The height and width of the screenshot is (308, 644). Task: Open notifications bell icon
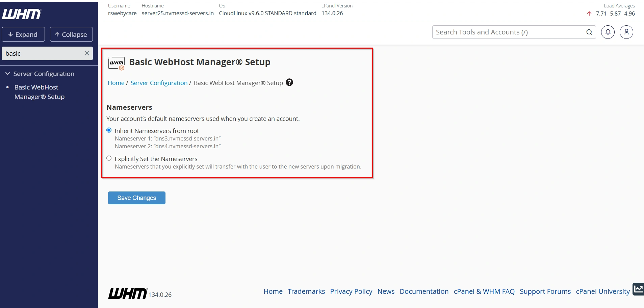click(608, 32)
